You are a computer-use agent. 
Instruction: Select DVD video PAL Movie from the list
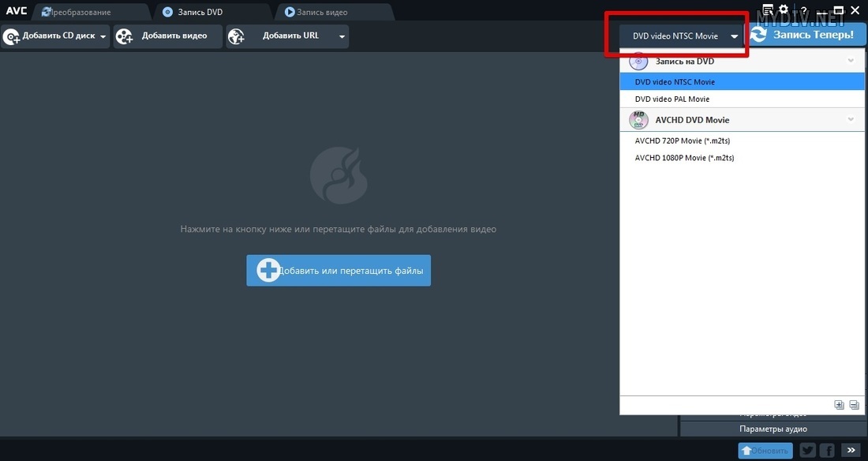coord(672,99)
